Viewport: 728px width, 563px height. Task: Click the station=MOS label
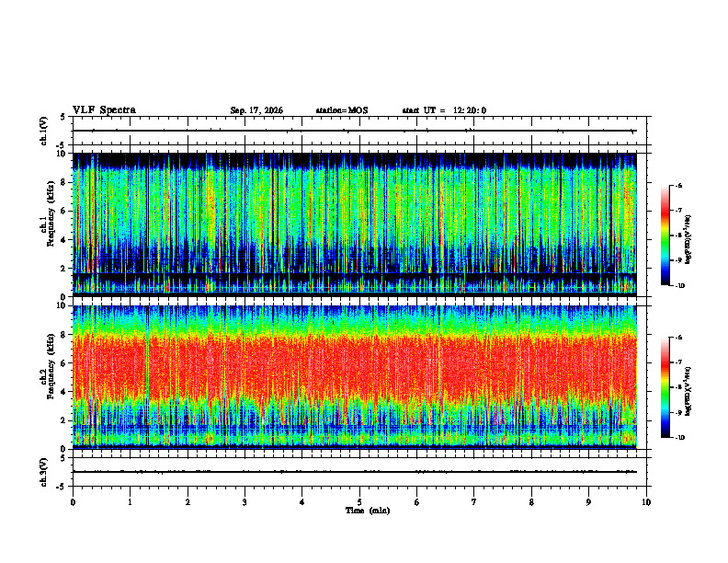pyautogui.click(x=342, y=110)
